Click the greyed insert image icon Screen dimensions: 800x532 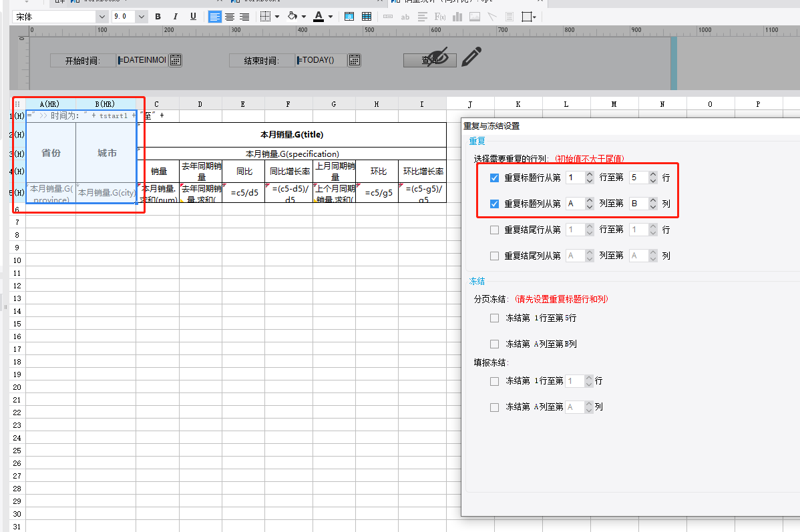coord(475,17)
